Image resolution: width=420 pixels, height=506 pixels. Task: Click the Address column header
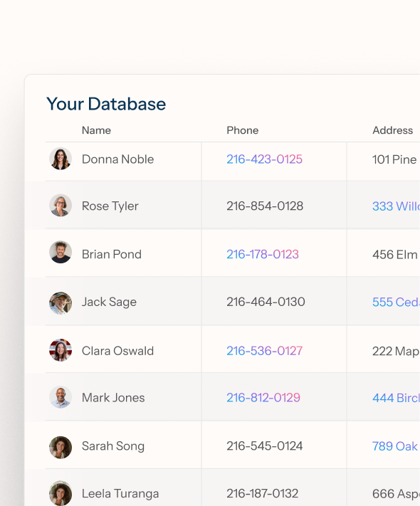pyautogui.click(x=392, y=130)
